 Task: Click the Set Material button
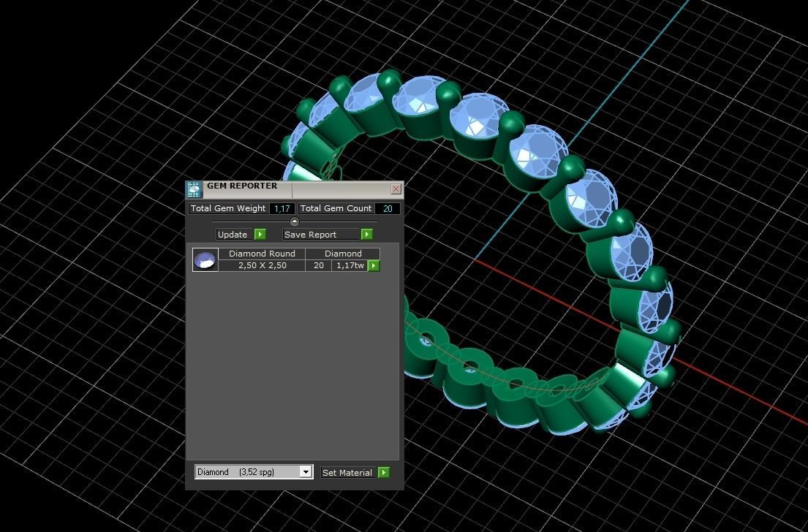[348, 472]
